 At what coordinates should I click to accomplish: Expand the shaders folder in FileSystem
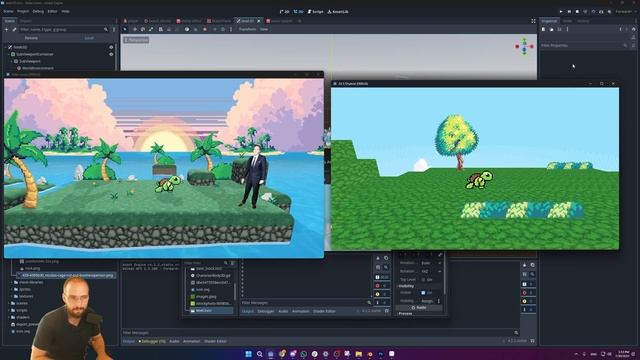click(9, 317)
